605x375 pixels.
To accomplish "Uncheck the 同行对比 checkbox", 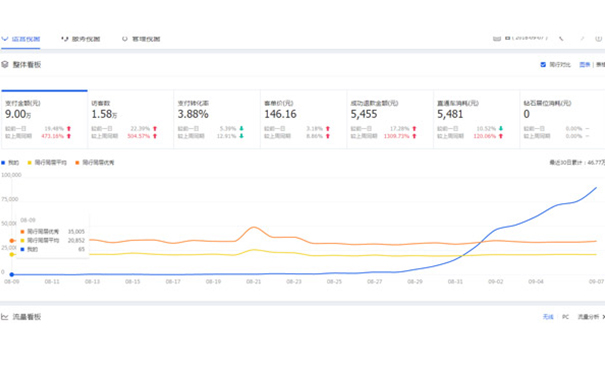I will click(543, 64).
